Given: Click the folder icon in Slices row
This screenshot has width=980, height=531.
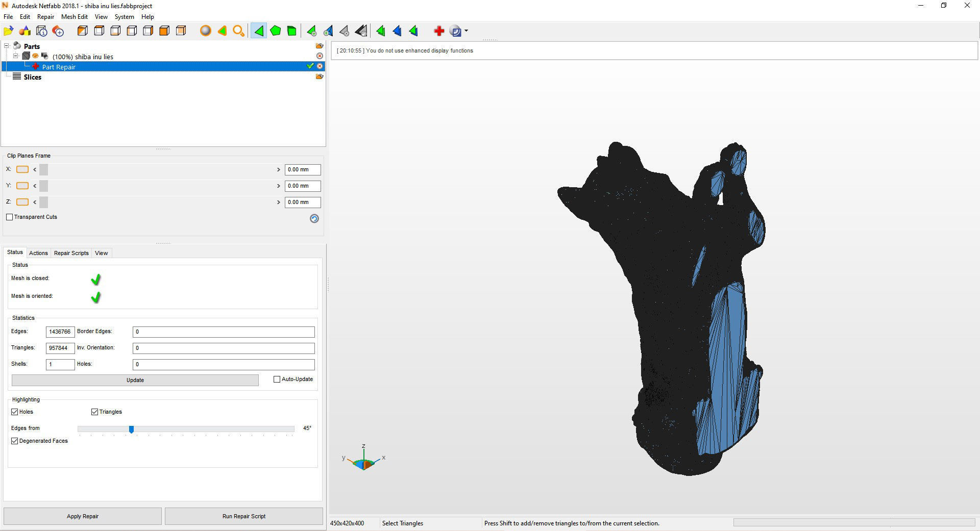Looking at the screenshot, I should coord(320,77).
